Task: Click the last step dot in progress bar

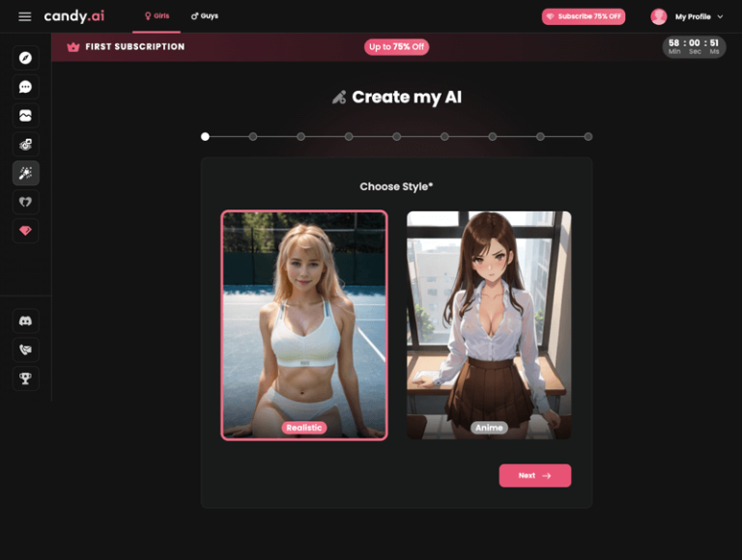Action: click(x=588, y=137)
